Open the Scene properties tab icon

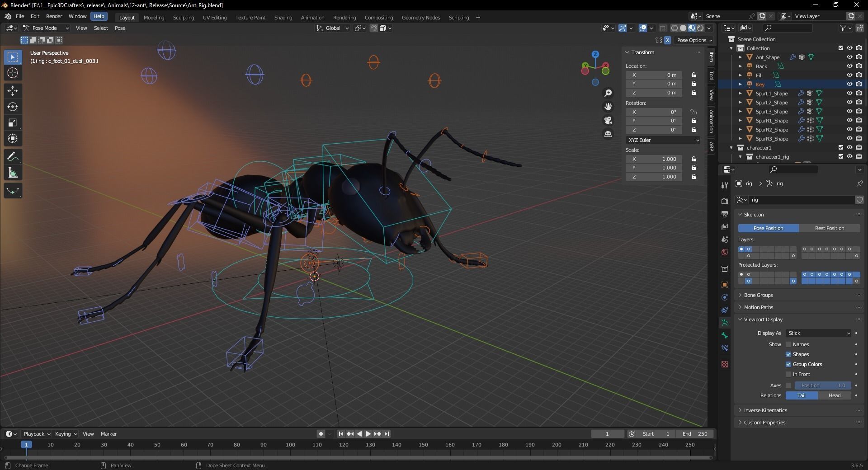[x=725, y=239]
